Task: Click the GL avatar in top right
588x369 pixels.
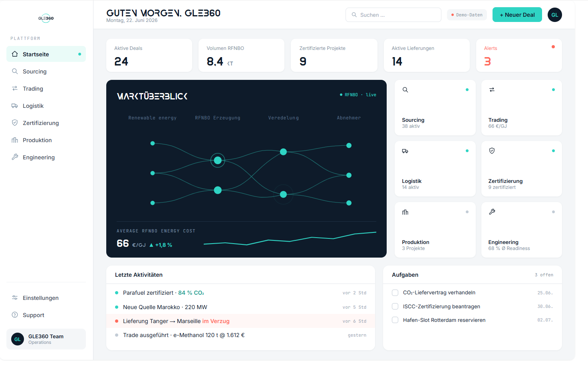Action: (555, 15)
